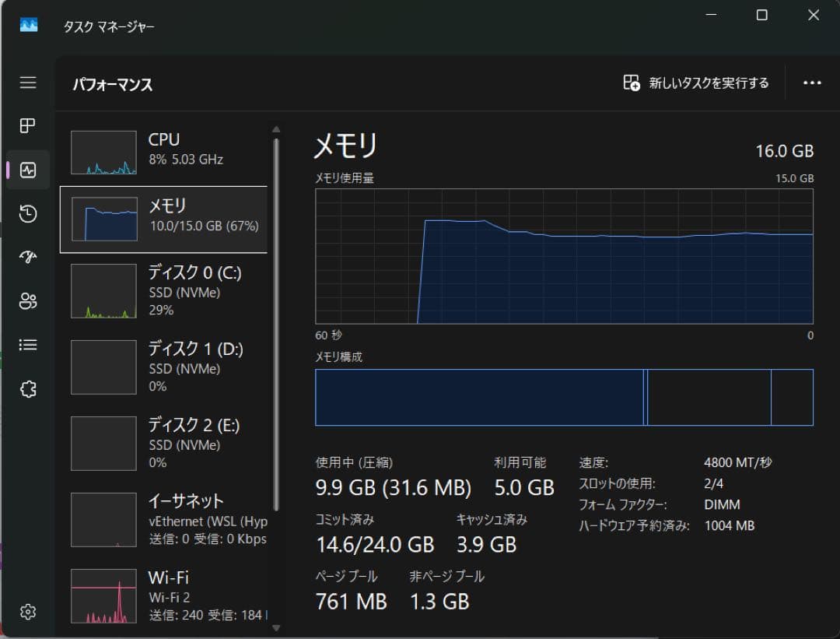Image resolution: width=840 pixels, height=639 pixels.
Task: Close the Task Manager window
Action: tap(814, 15)
